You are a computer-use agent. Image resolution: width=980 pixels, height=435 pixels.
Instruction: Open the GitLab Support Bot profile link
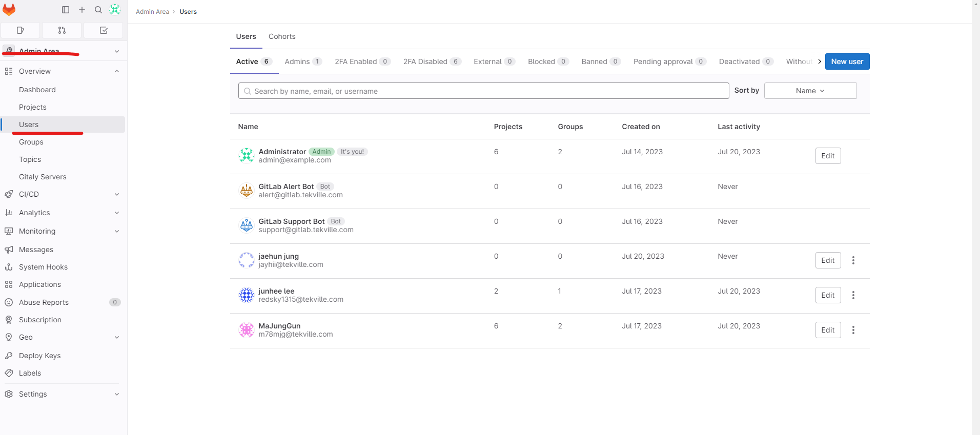click(x=292, y=221)
